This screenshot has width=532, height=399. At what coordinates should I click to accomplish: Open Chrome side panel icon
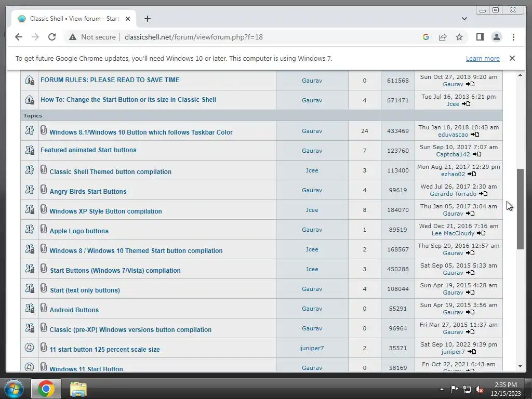coord(480,37)
